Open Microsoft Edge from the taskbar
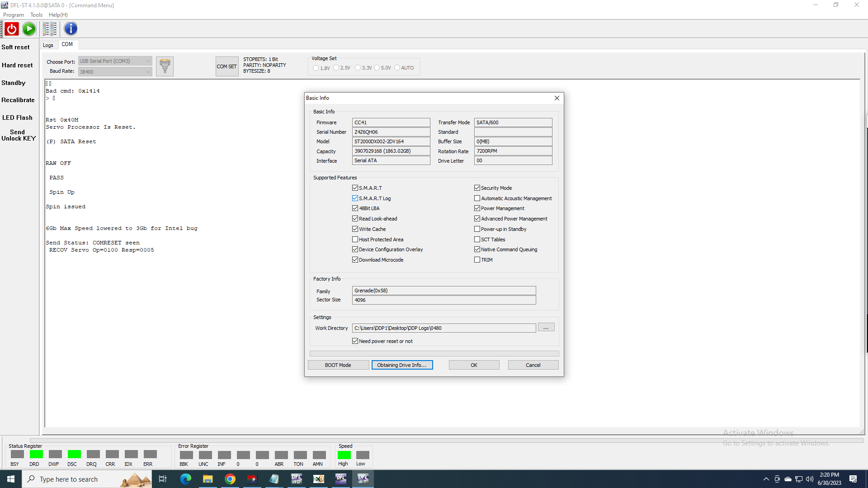 tap(186, 479)
